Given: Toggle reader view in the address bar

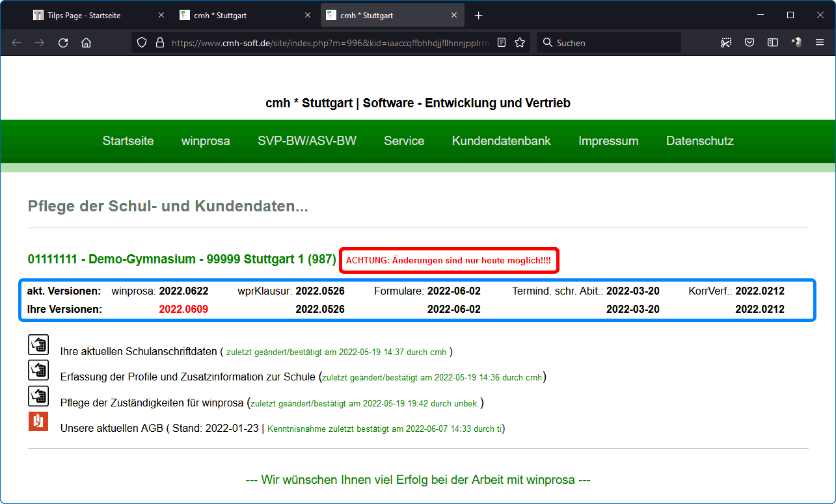Looking at the screenshot, I should click(502, 43).
